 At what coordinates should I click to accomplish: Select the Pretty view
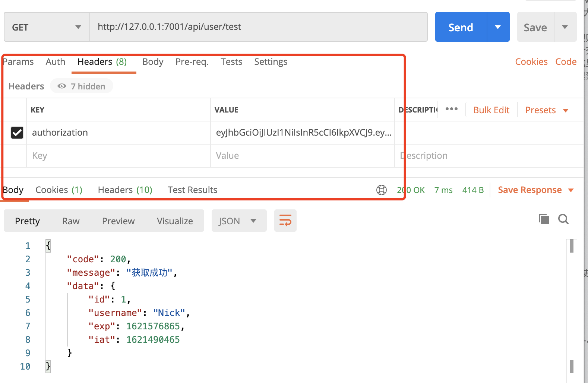click(27, 221)
